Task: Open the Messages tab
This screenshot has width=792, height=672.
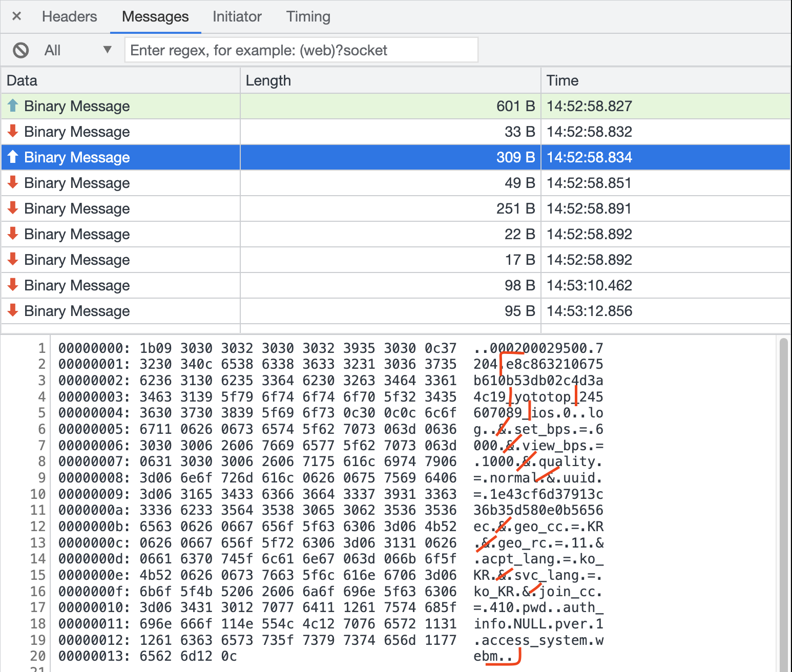Action: pos(155,17)
